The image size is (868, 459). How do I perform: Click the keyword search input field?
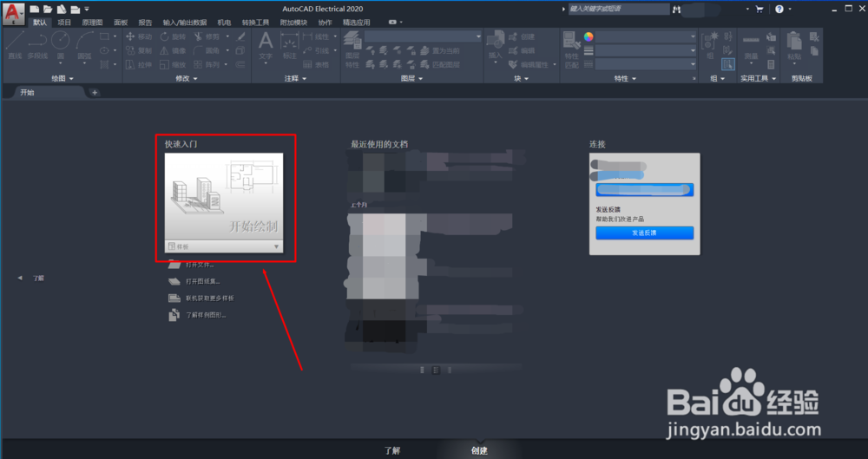click(x=619, y=9)
